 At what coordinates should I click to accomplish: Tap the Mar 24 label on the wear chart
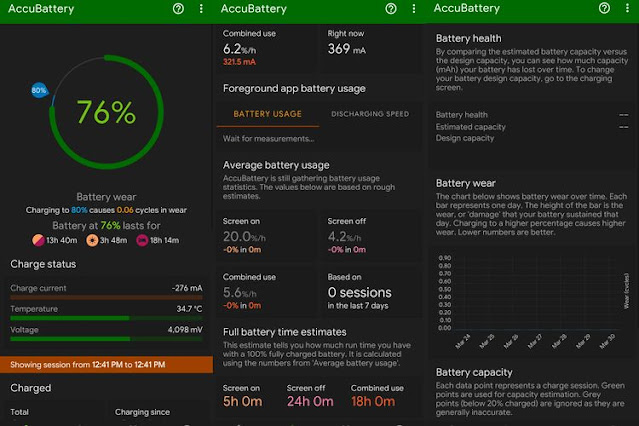463,341
